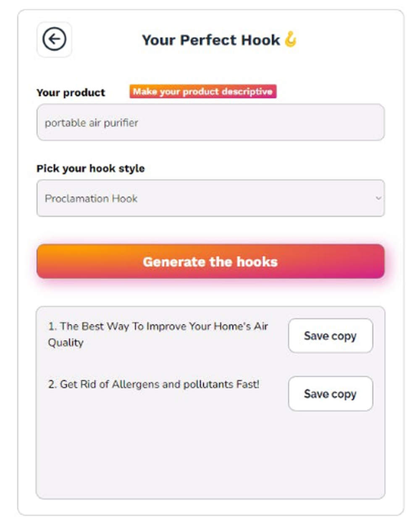
Task: Click the hook emoji beside the title
Action: pos(290,39)
